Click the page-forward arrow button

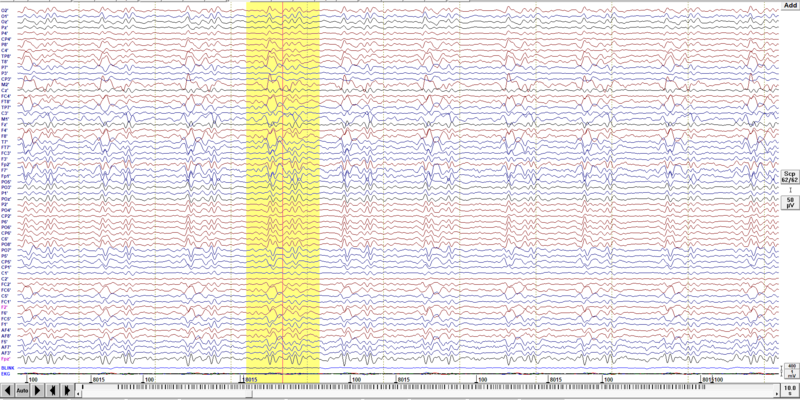tap(36, 392)
